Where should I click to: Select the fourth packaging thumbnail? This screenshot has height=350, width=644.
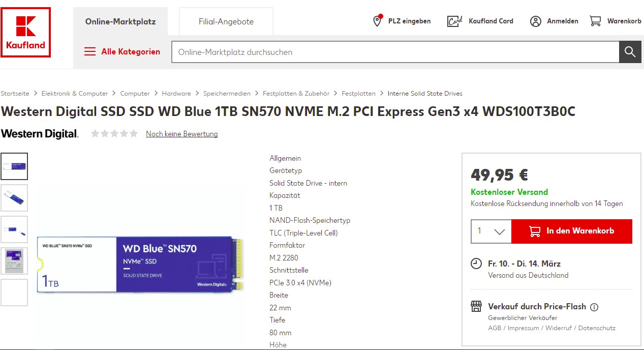[14, 261]
